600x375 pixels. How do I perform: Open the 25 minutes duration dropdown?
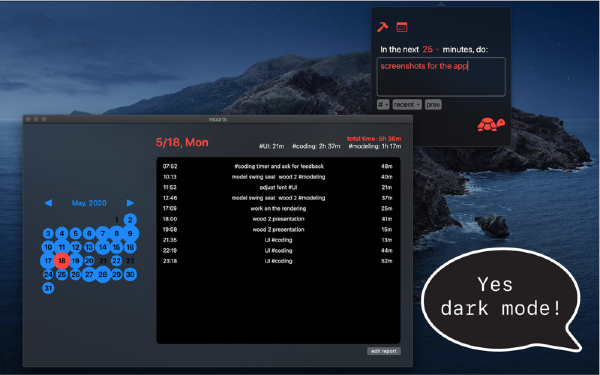[431, 49]
